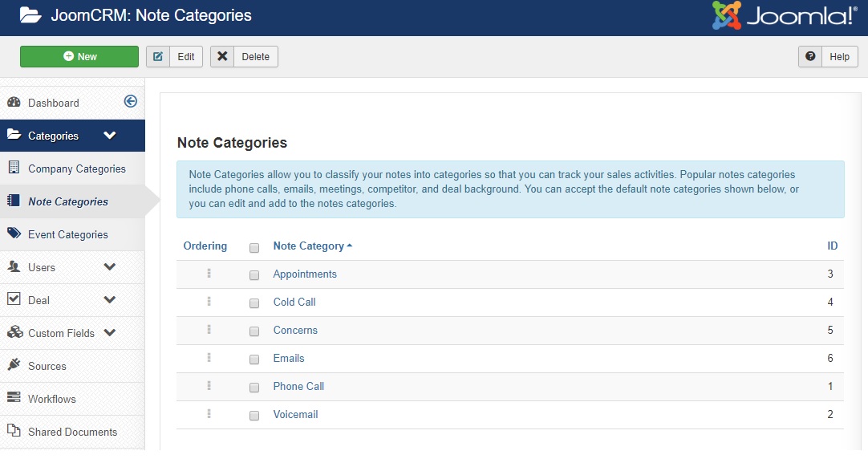This screenshot has width=868, height=459.
Task: Open Event Categories in sidebar
Action: [68, 235]
